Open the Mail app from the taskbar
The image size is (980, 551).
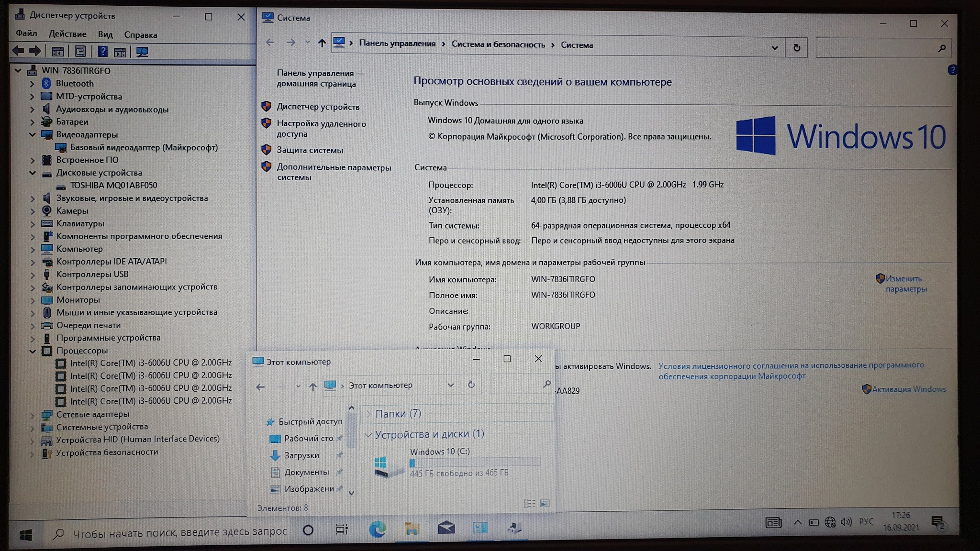pos(446,528)
